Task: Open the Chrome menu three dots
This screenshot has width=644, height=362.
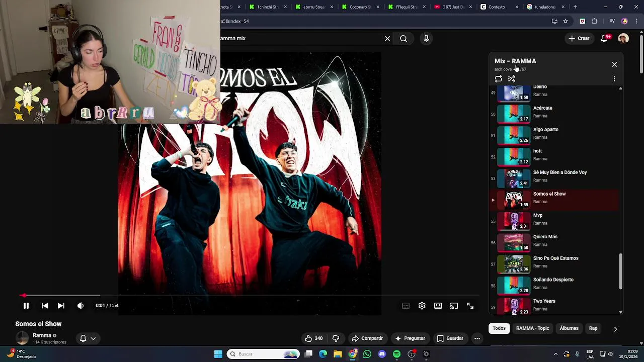Action: [636, 21]
